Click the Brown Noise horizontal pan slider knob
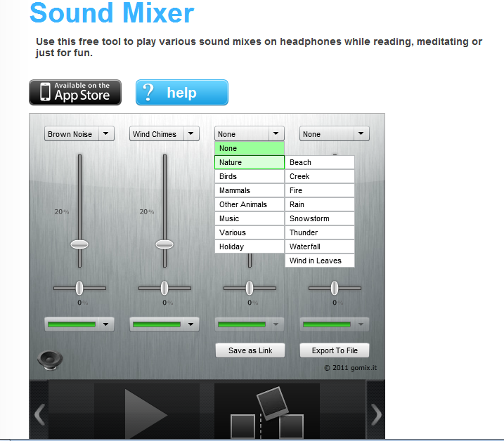504x441 pixels. pyautogui.click(x=79, y=288)
